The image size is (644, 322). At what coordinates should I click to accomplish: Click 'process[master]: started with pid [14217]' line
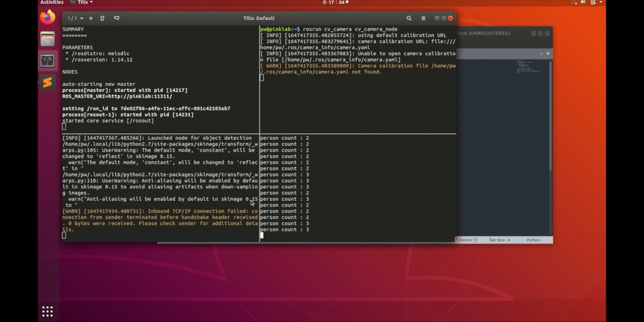(125, 90)
